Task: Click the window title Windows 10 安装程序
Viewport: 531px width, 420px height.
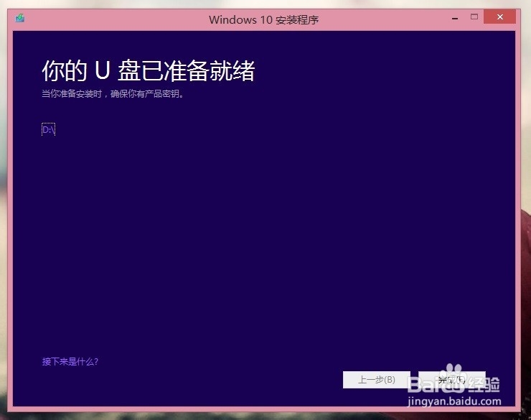Action: point(264,19)
